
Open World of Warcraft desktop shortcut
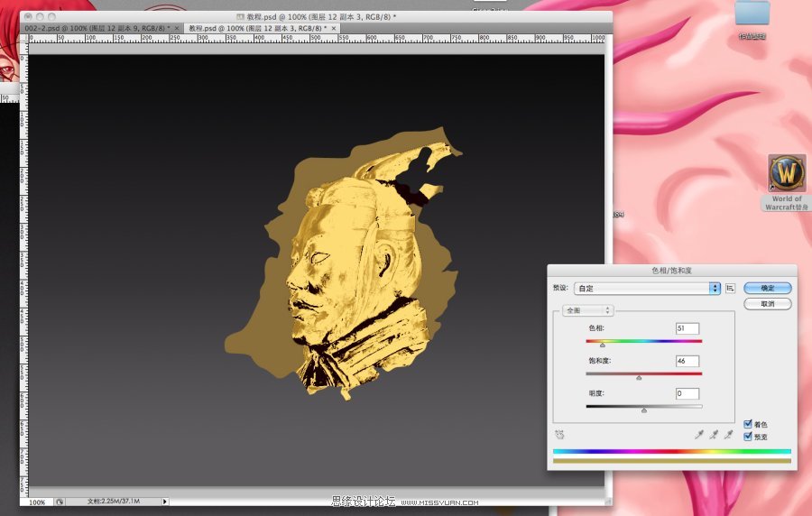[787, 183]
